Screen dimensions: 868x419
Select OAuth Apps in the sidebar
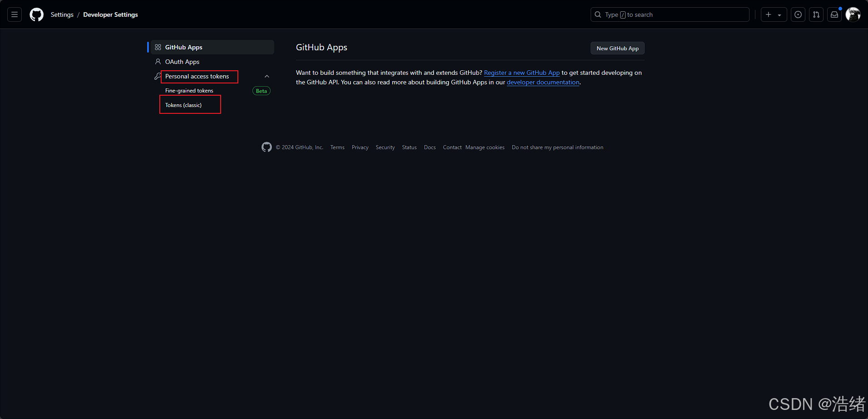pyautogui.click(x=182, y=62)
